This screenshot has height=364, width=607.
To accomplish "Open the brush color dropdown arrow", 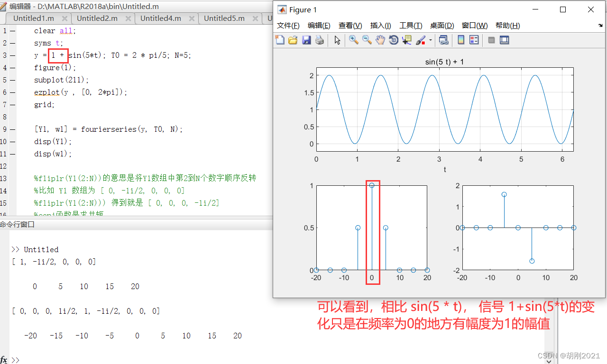I will [431, 40].
